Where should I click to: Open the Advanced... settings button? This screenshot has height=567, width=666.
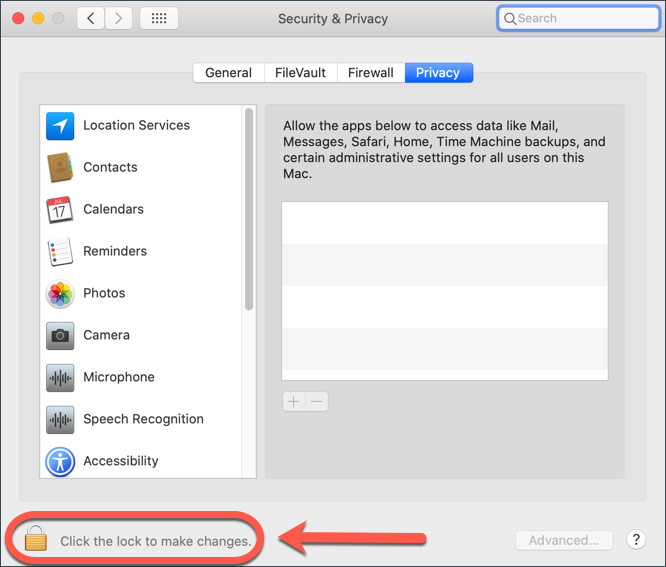click(564, 540)
